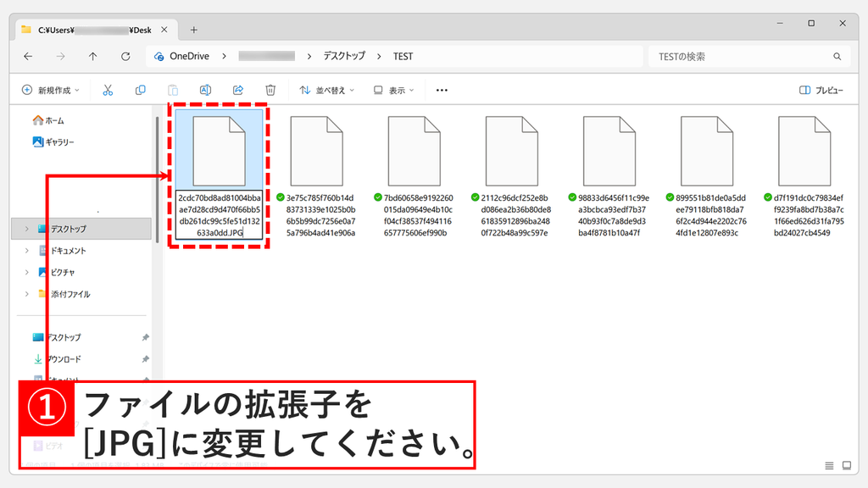Select the file icon d7f191dc0c79834ef
The height and width of the screenshot is (488, 868).
point(804,151)
